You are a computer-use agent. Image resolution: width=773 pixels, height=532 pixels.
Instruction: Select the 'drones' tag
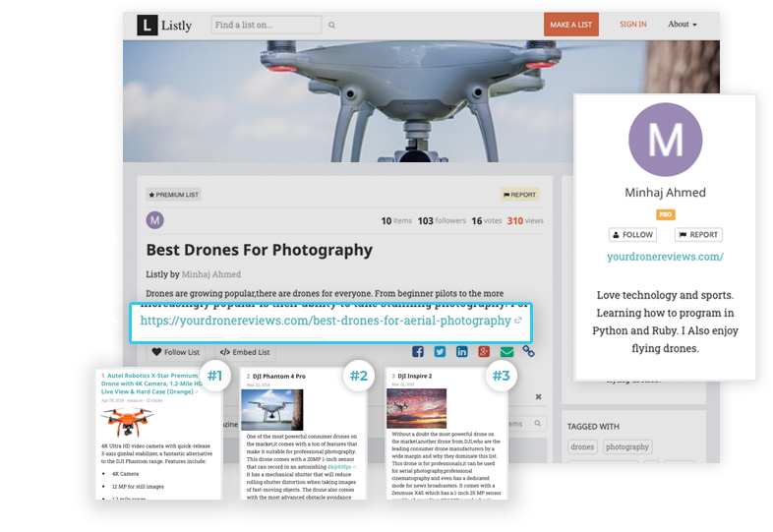(x=582, y=446)
